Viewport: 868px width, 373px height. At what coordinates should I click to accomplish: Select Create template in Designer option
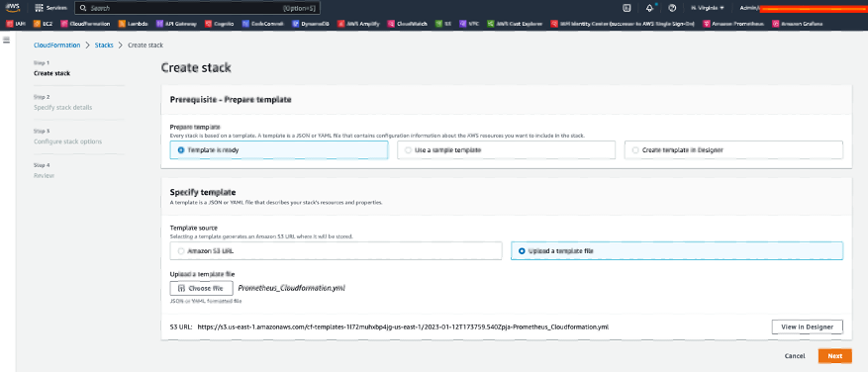733,150
